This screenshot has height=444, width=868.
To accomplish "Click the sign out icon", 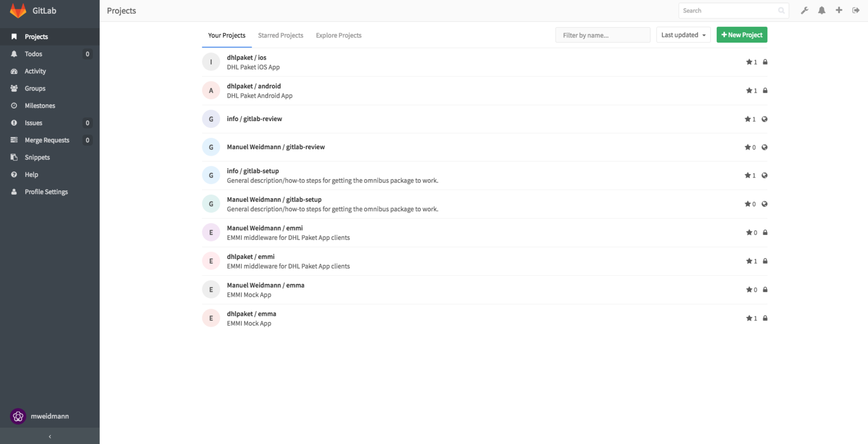I will tap(856, 10).
